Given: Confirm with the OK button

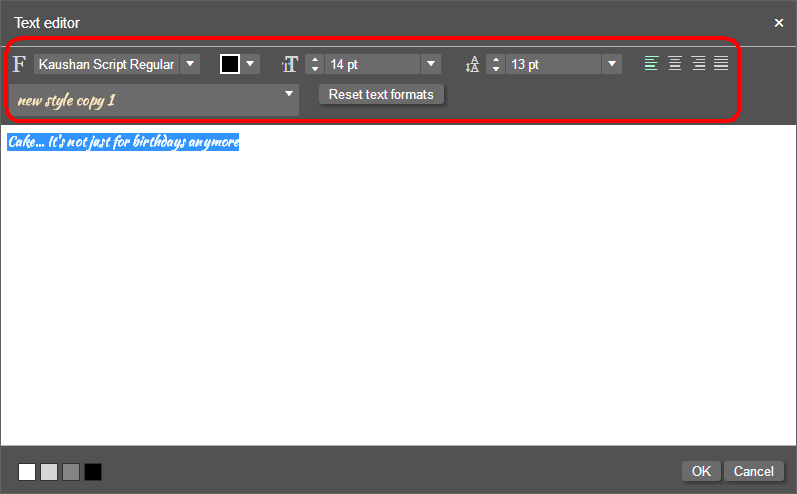Looking at the screenshot, I should pyautogui.click(x=701, y=471).
